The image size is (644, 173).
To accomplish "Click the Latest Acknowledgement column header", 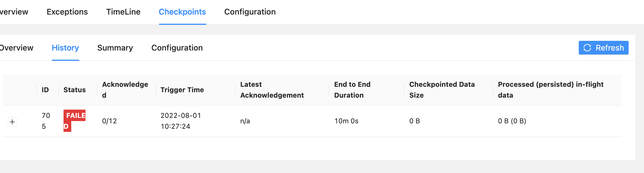I will [272, 90].
